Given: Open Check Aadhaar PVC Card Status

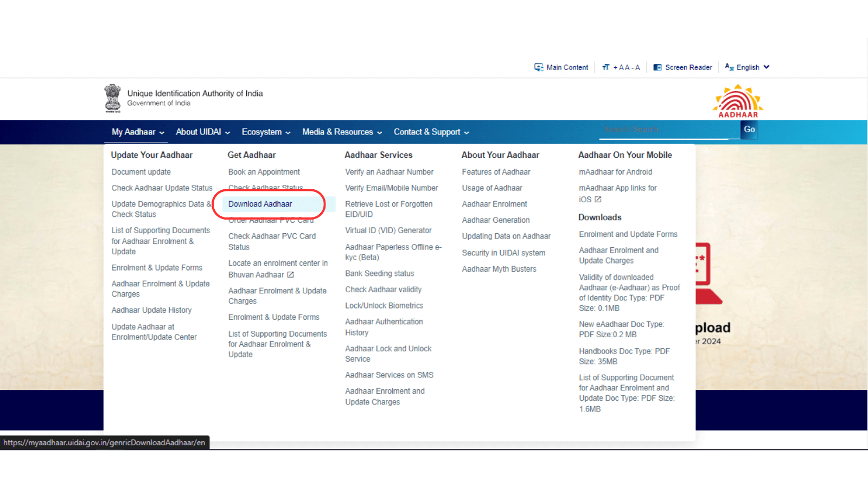Looking at the screenshot, I should (x=272, y=241).
